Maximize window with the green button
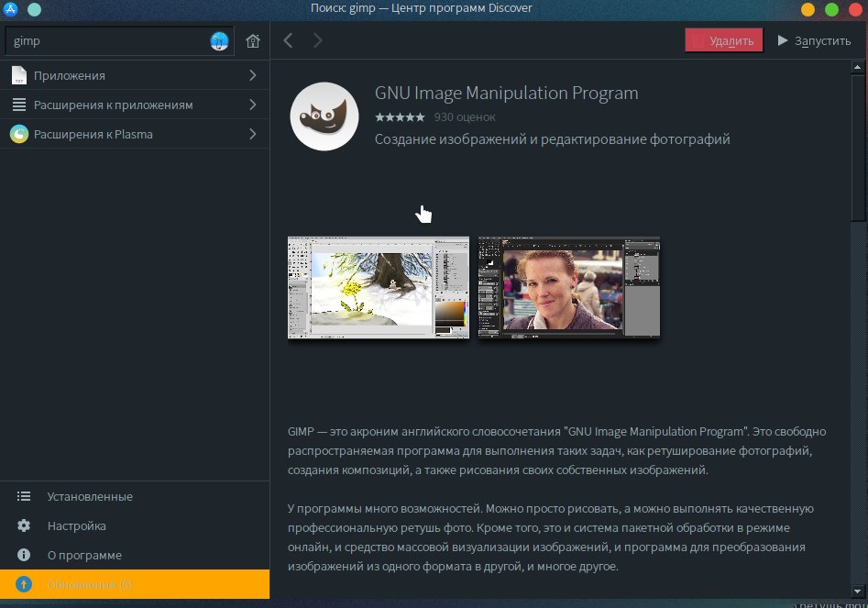 click(x=831, y=9)
